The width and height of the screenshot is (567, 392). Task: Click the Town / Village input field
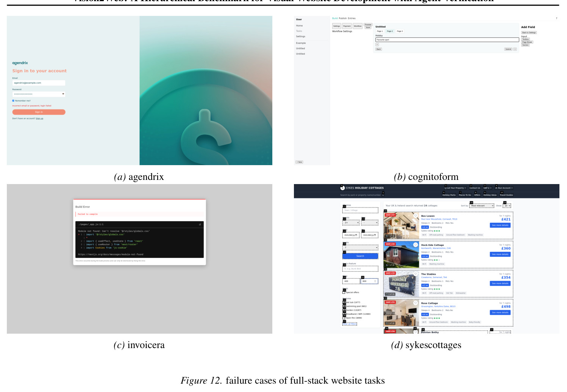[360, 210]
